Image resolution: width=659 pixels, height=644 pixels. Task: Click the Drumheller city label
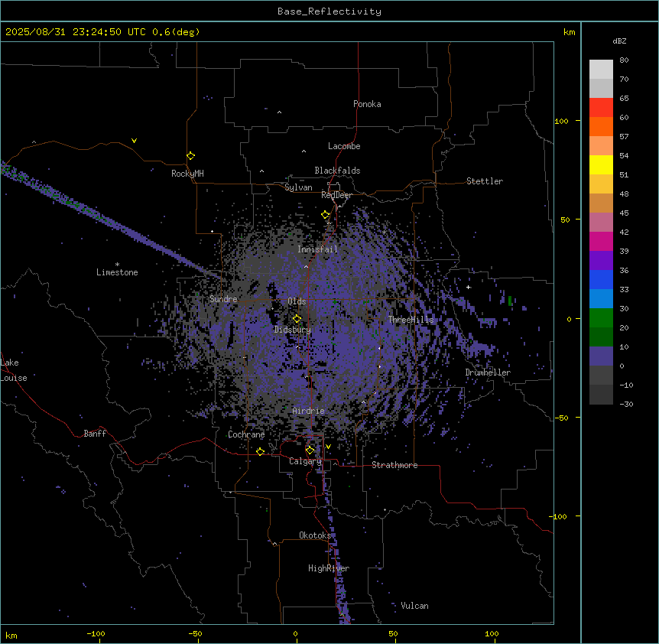(x=488, y=372)
